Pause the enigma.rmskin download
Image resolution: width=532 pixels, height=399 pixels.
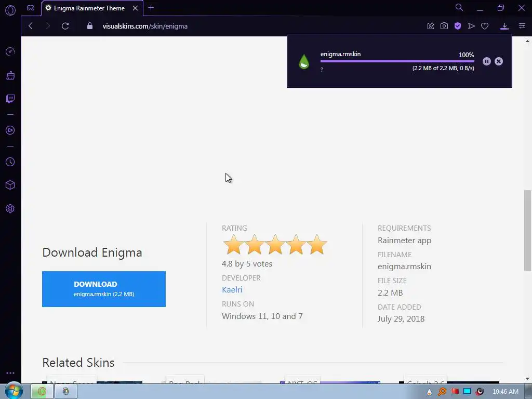tap(486, 61)
